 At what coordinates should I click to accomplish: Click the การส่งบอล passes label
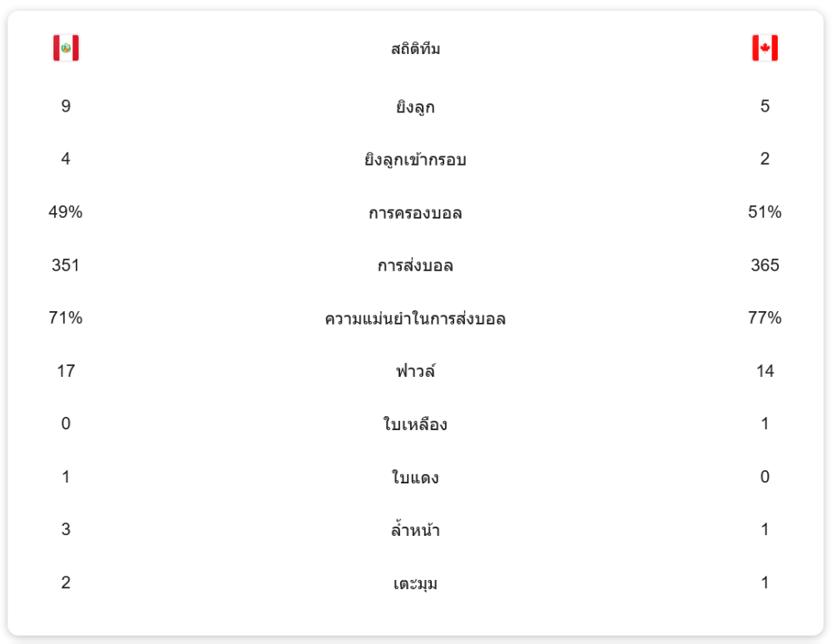(x=415, y=266)
